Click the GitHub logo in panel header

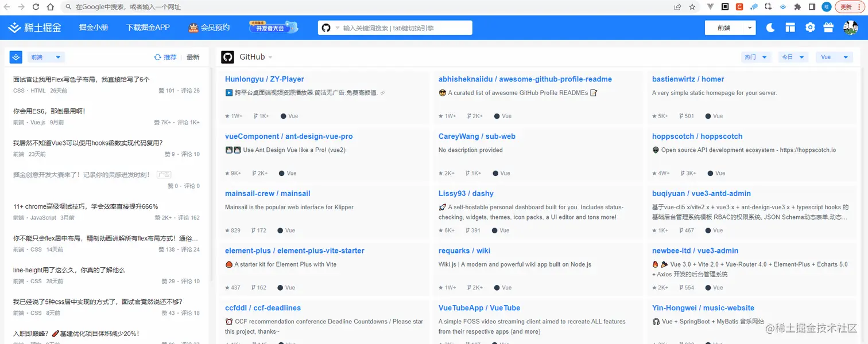pyautogui.click(x=228, y=57)
